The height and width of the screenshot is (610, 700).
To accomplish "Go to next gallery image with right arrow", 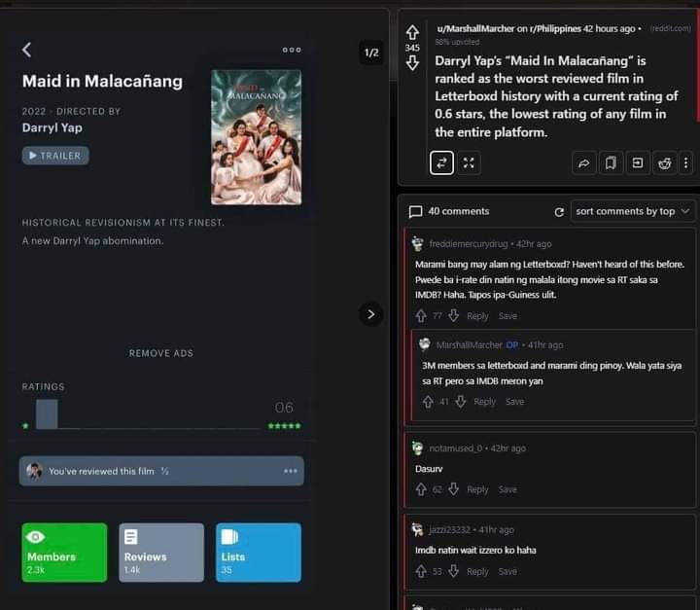I will pyautogui.click(x=371, y=314).
